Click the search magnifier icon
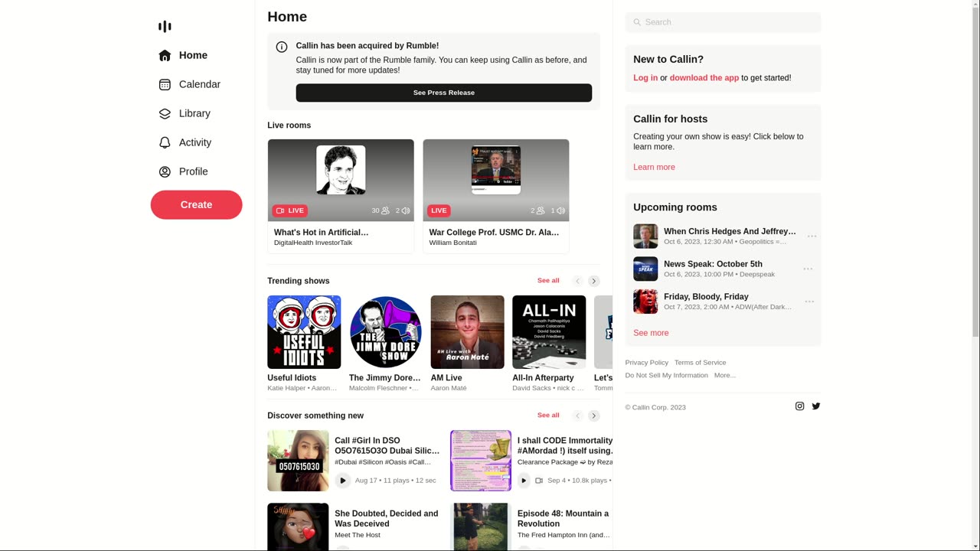This screenshot has height=551, width=980. 637,22
